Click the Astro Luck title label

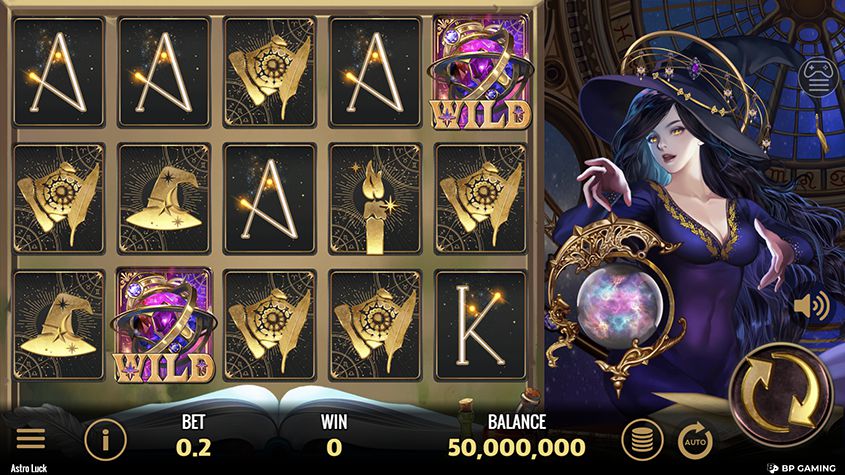tap(29, 468)
